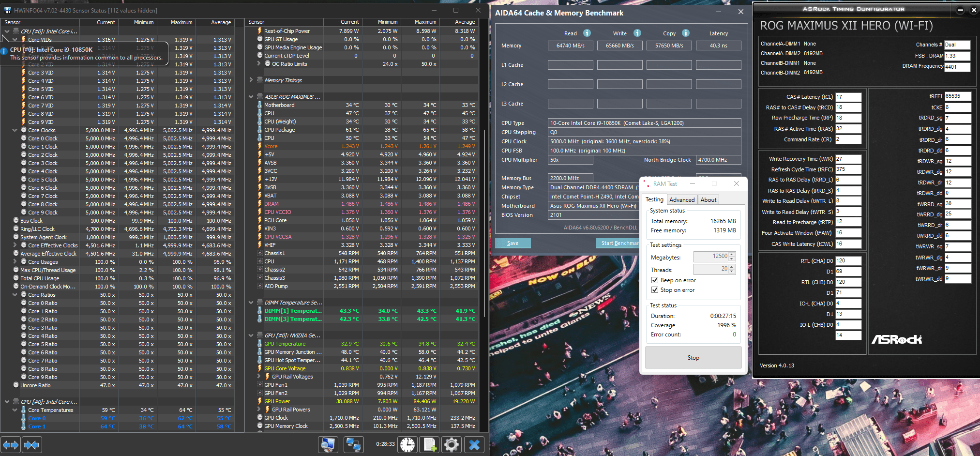Image resolution: width=980 pixels, height=456 pixels.
Task: Switch to the Advanced tab in RAM Test
Action: [682, 200]
